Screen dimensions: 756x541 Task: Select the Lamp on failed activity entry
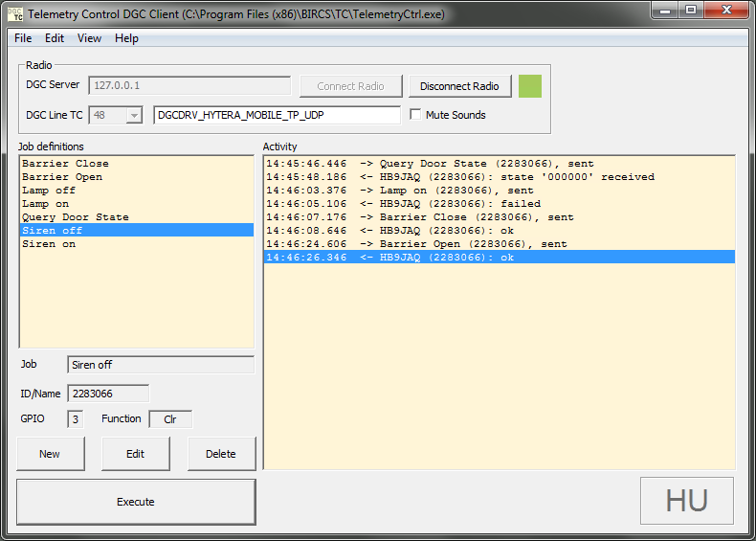tap(402, 204)
